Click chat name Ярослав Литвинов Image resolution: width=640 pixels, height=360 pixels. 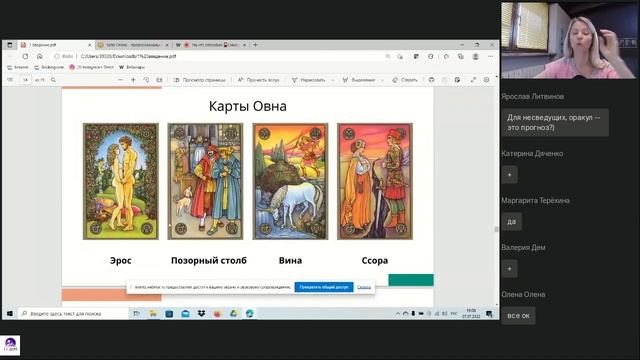point(533,96)
